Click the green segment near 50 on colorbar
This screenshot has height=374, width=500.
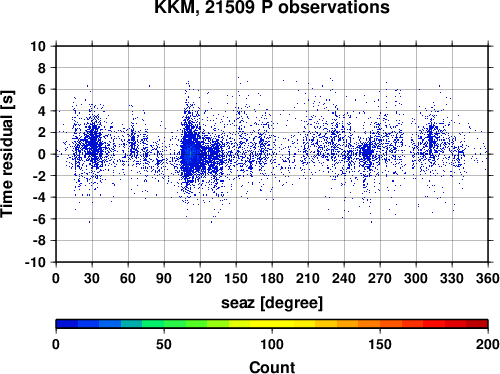pyautogui.click(x=164, y=324)
